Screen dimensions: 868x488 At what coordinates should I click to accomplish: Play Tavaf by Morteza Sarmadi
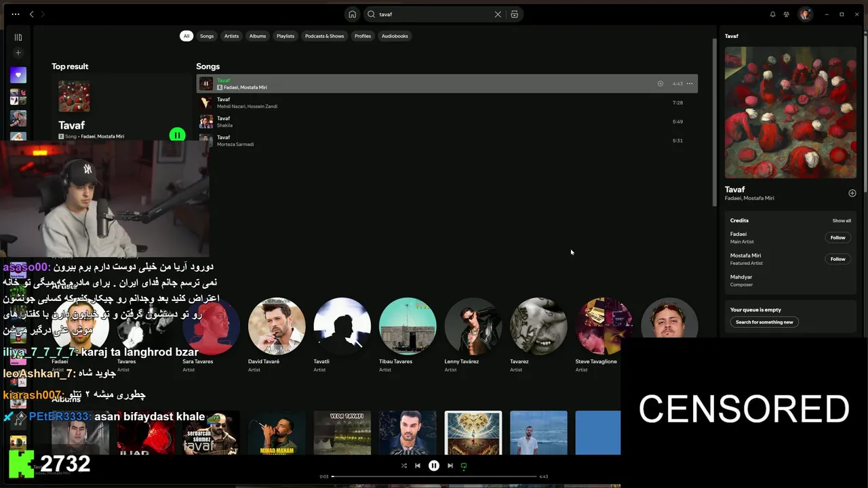pyautogui.click(x=447, y=141)
